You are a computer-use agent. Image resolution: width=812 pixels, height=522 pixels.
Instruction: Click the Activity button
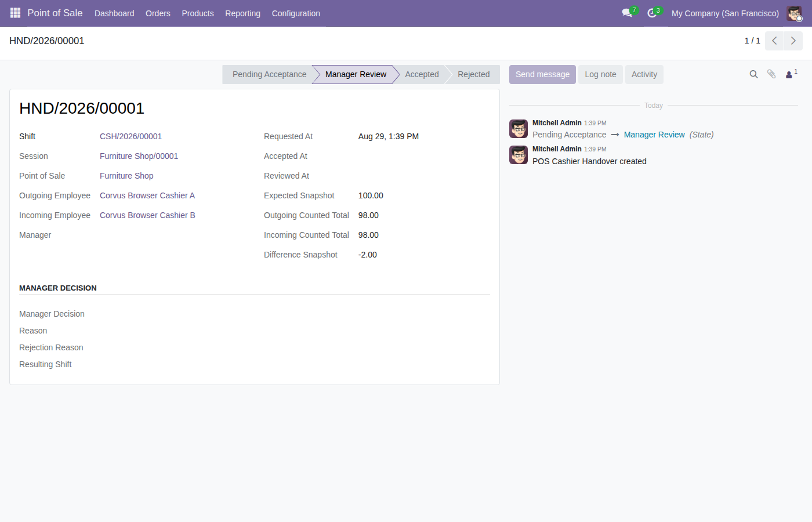click(x=644, y=74)
